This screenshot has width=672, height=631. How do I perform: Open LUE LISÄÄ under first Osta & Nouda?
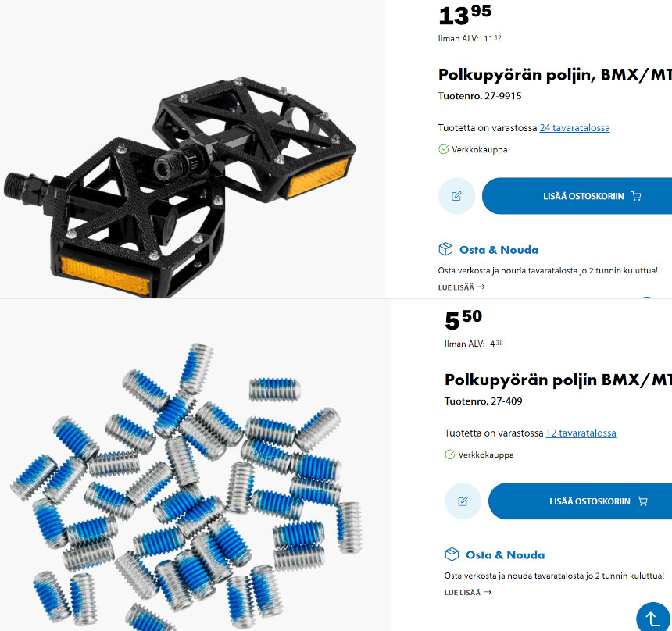pos(461,287)
